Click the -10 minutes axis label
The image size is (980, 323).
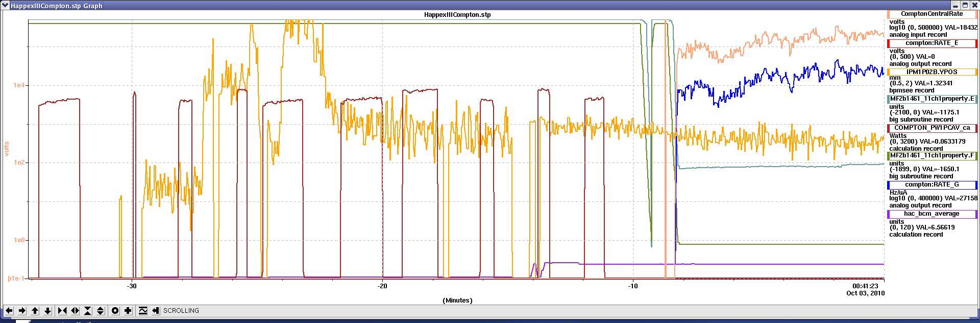click(x=633, y=286)
